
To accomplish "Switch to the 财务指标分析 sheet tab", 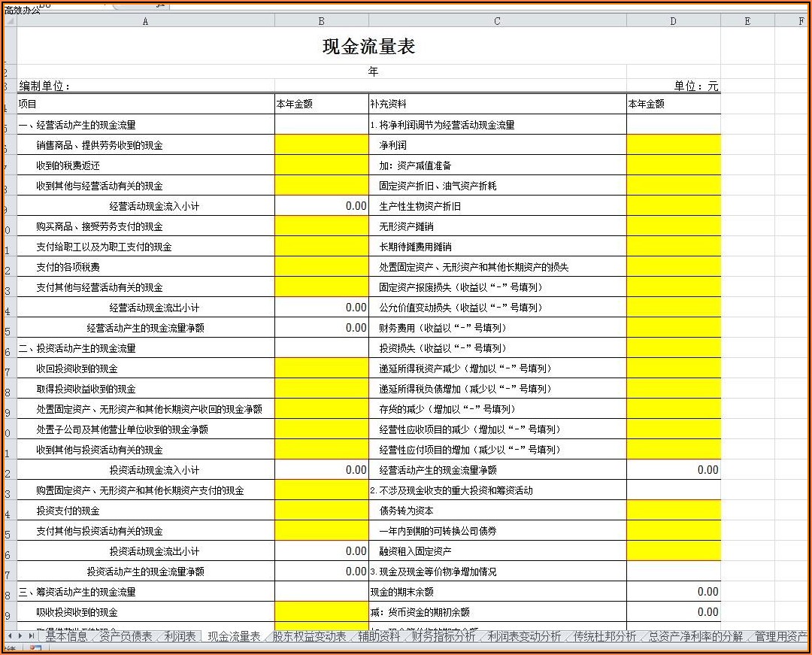I will 444,637.
